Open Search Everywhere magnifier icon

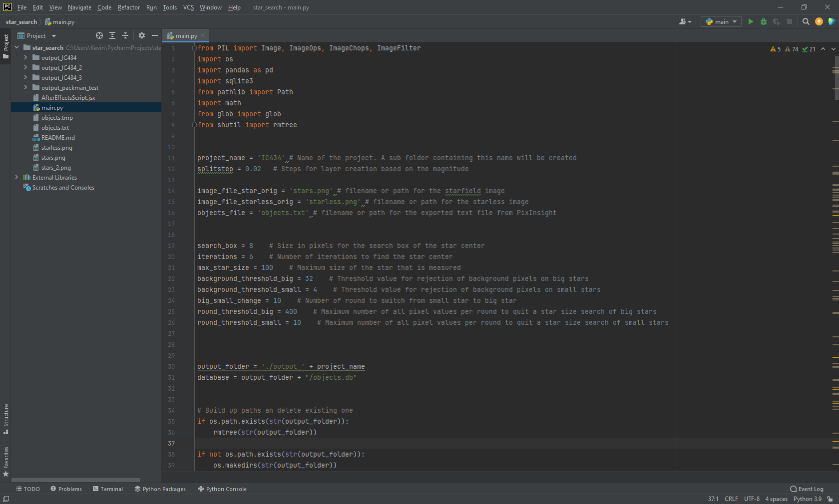tap(806, 21)
